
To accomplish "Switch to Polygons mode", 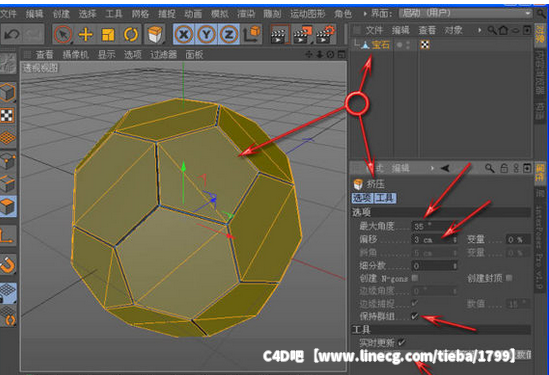I will 8,207.
